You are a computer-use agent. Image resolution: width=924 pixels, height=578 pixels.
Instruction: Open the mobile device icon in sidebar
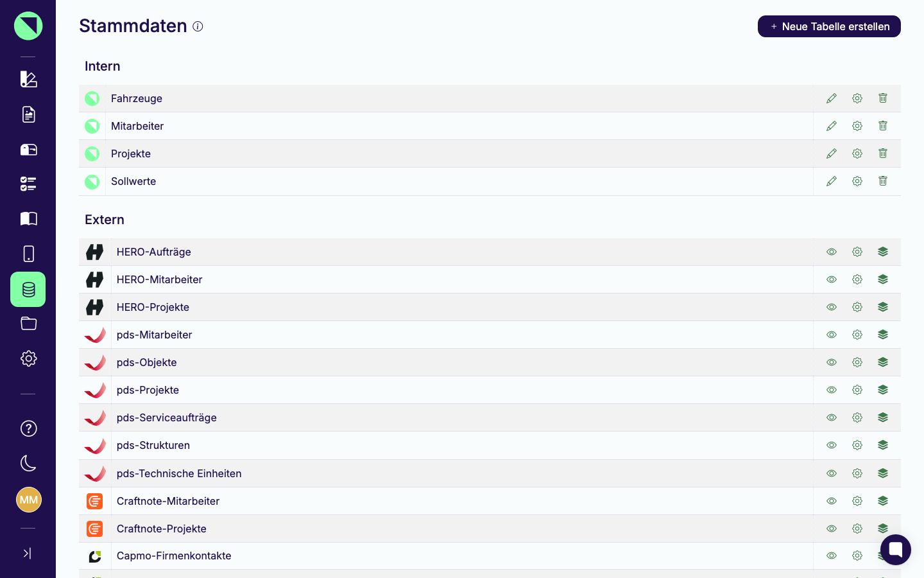28,254
